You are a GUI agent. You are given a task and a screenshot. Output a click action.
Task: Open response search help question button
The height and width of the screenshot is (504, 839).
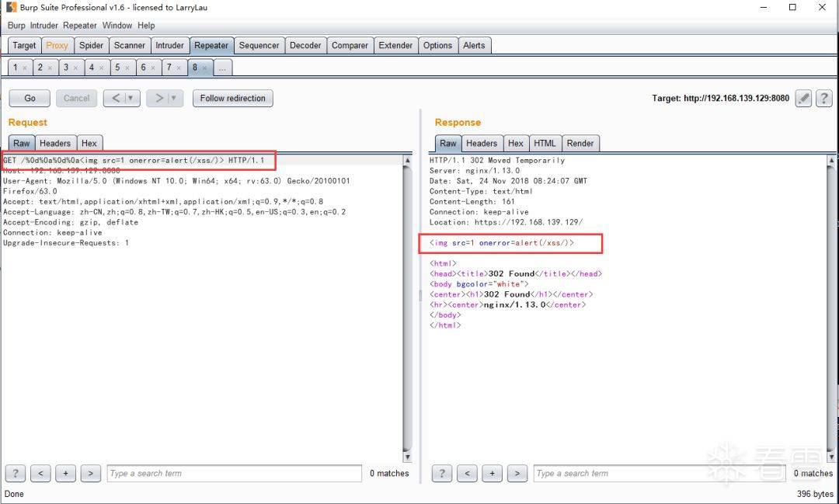(x=441, y=474)
